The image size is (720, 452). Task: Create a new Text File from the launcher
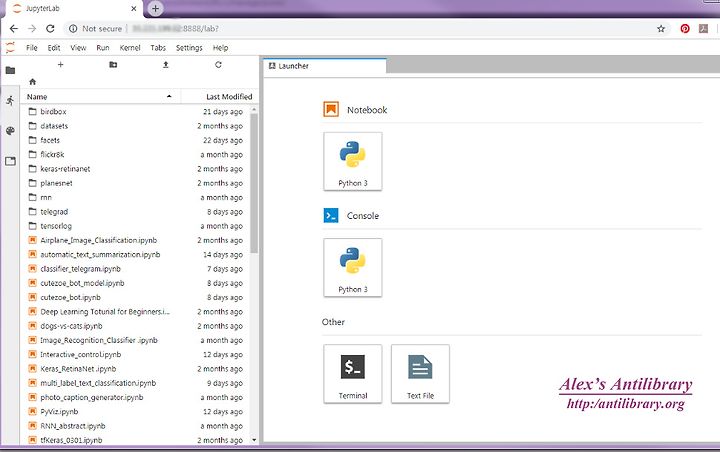tap(420, 374)
